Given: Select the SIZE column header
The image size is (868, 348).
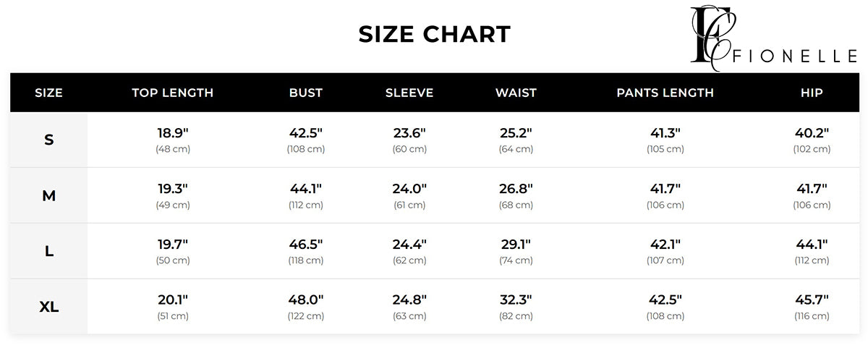Looking at the screenshot, I should click(49, 93).
